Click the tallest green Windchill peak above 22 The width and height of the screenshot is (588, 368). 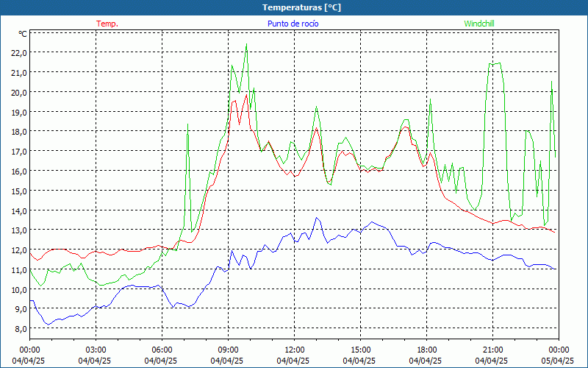[246, 46]
